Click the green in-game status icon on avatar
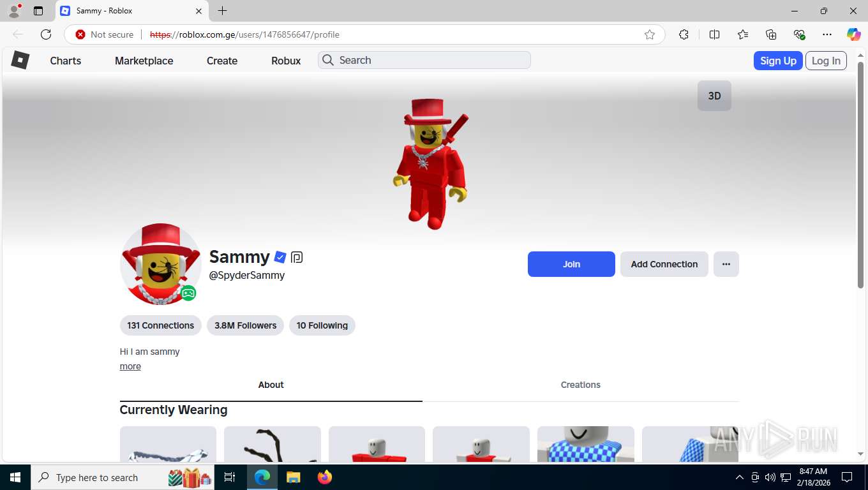Viewport: 868px width, 490px height. coord(188,293)
